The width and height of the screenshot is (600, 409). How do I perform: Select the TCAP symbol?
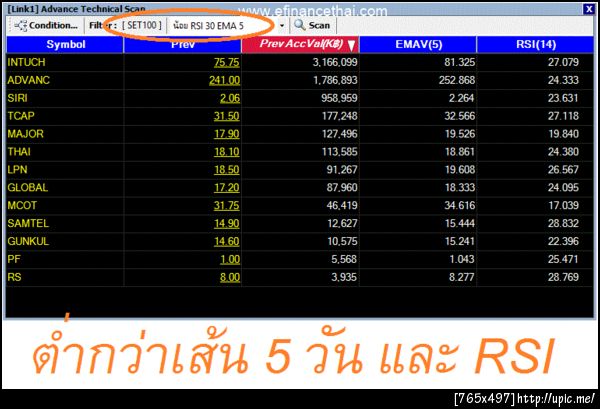21,116
